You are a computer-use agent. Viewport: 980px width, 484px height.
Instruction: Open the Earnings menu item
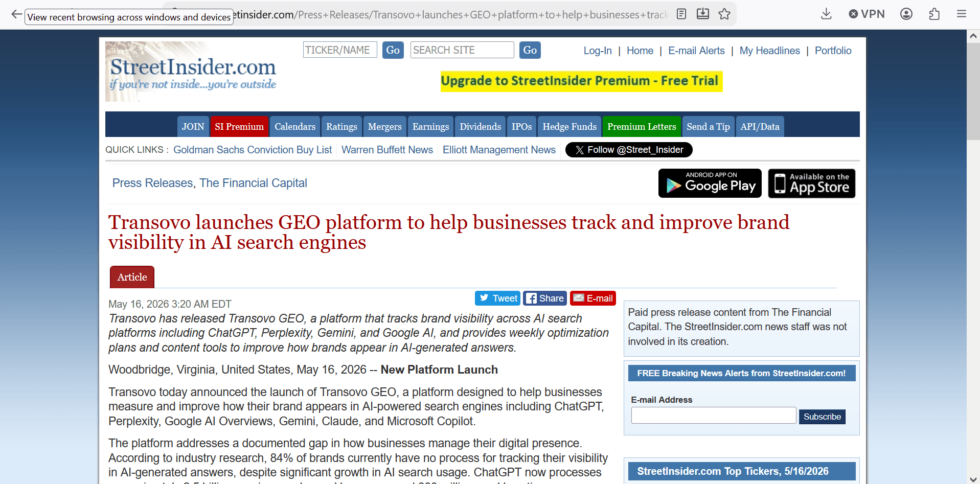431,127
